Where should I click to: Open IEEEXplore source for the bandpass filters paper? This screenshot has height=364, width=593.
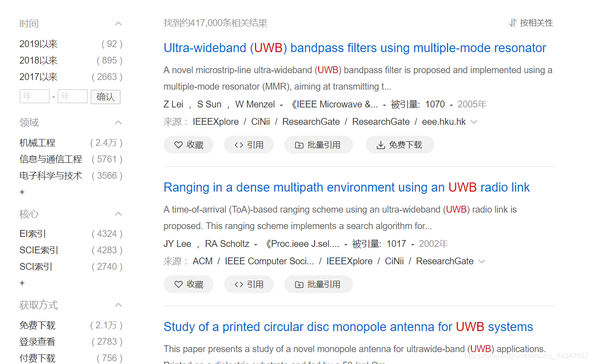point(216,122)
